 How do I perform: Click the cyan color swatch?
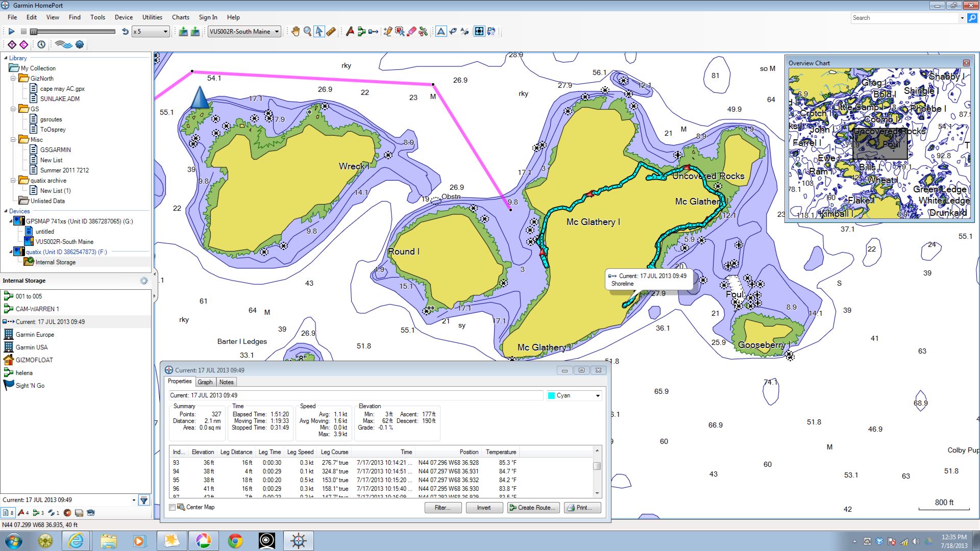(x=551, y=395)
